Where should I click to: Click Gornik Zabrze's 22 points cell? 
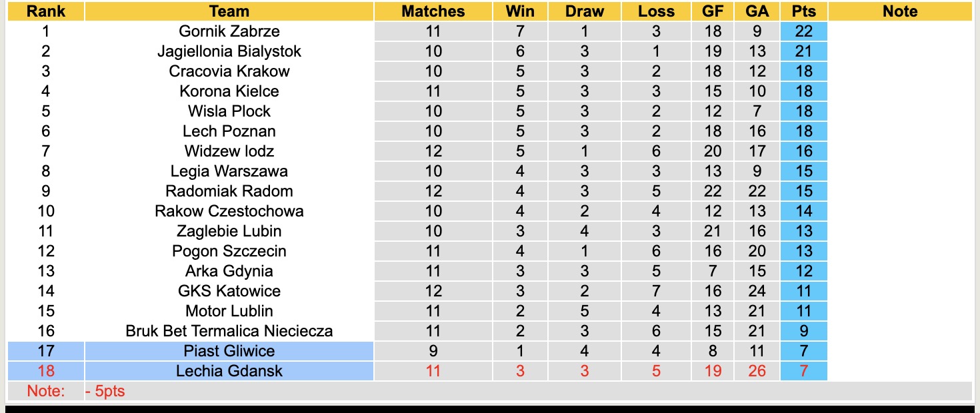click(x=803, y=31)
